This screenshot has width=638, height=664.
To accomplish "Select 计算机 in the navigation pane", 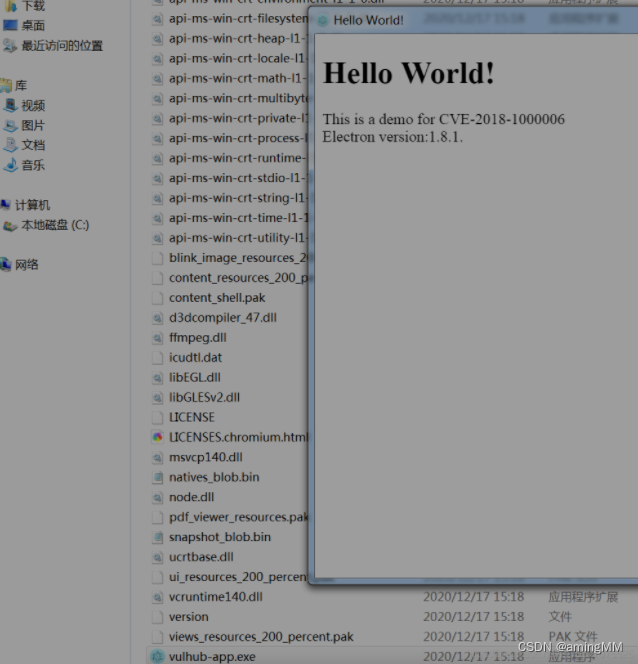I will (x=33, y=205).
